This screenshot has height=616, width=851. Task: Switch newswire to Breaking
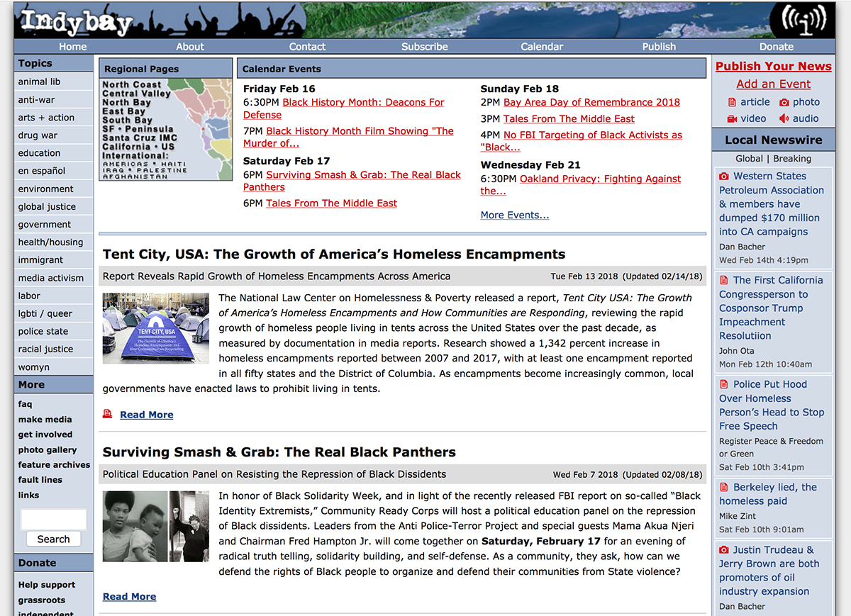[x=792, y=159]
